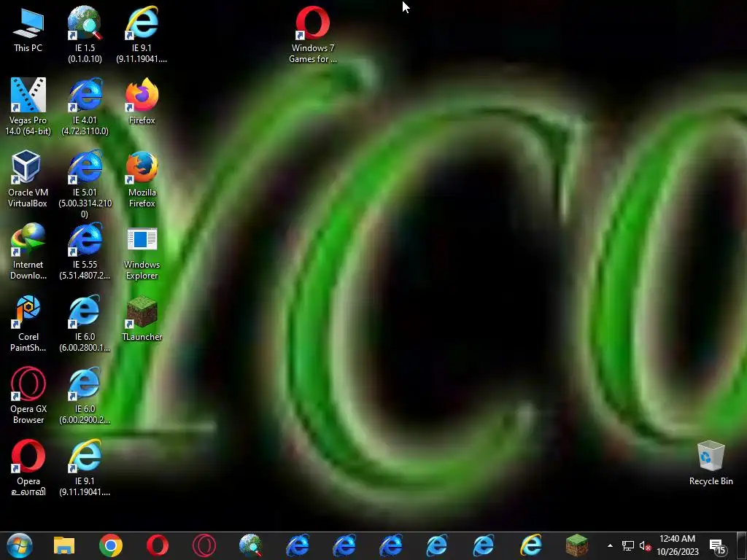Click the gold-ringed Internet Explorer 9 taskbar icon
The width and height of the screenshot is (747, 560).
click(x=531, y=545)
